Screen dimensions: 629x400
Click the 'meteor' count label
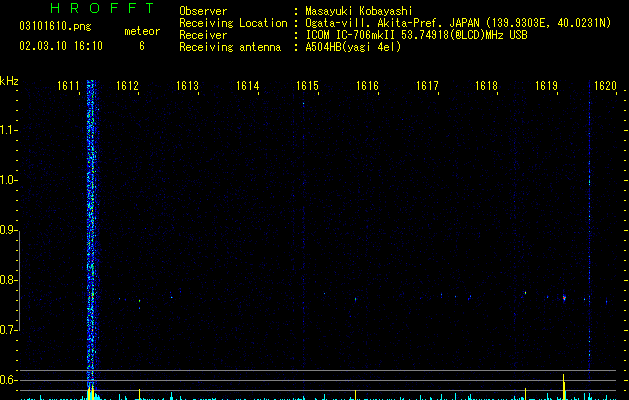point(142,31)
